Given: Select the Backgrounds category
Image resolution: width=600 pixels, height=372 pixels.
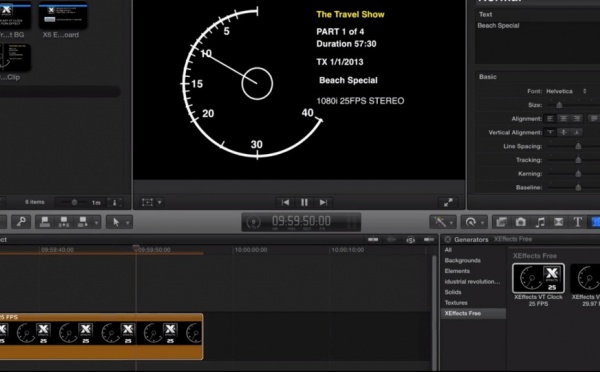Looking at the screenshot, I should pos(463,260).
